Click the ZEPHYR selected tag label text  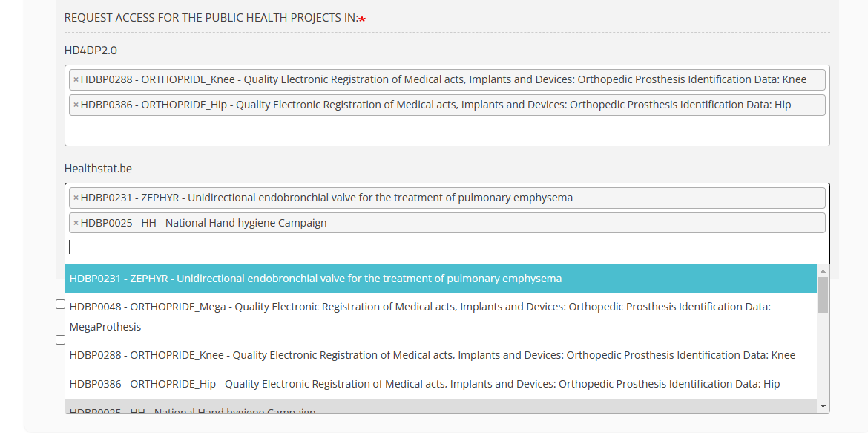coord(326,198)
